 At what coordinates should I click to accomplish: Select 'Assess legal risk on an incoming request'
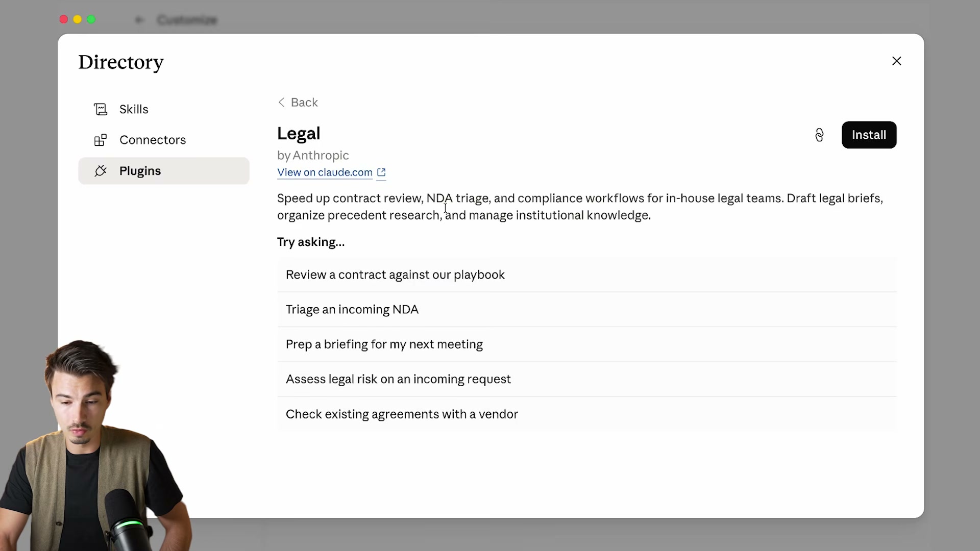point(586,379)
